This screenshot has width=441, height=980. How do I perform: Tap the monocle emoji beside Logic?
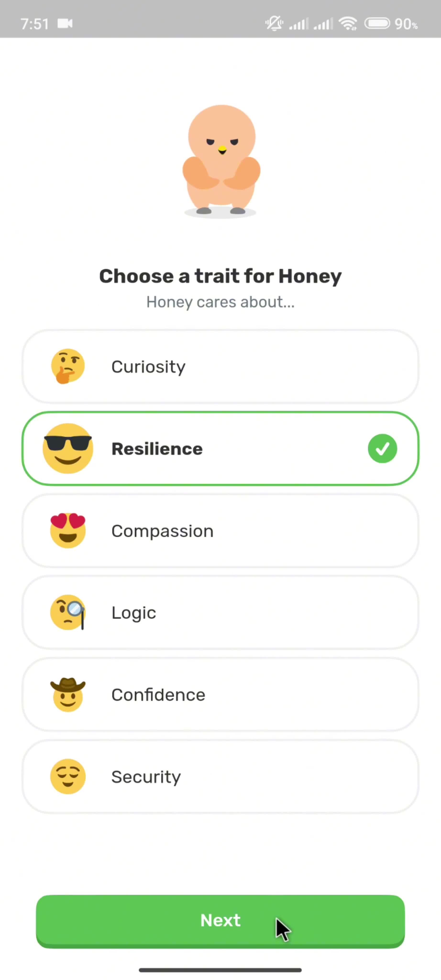[68, 612]
